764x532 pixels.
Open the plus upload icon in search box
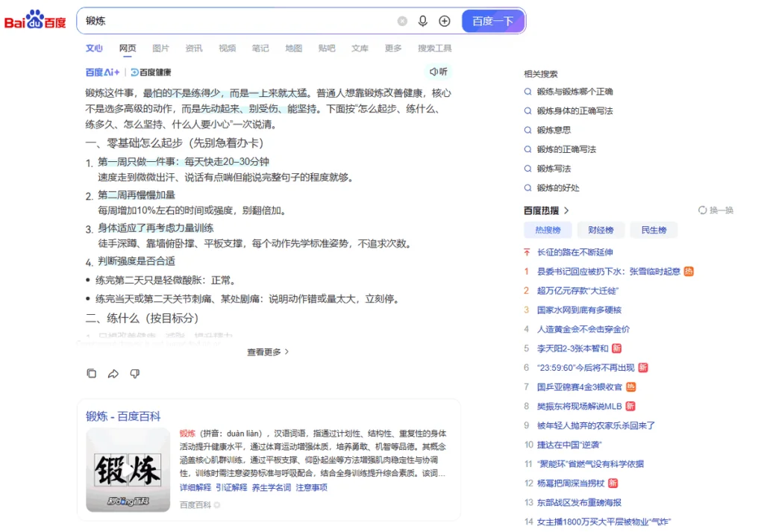[x=445, y=21]
